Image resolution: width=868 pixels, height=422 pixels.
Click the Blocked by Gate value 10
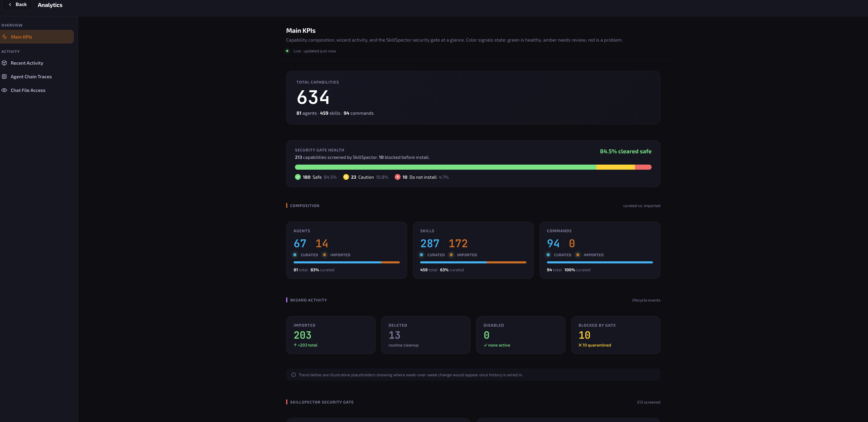[584, 335]
